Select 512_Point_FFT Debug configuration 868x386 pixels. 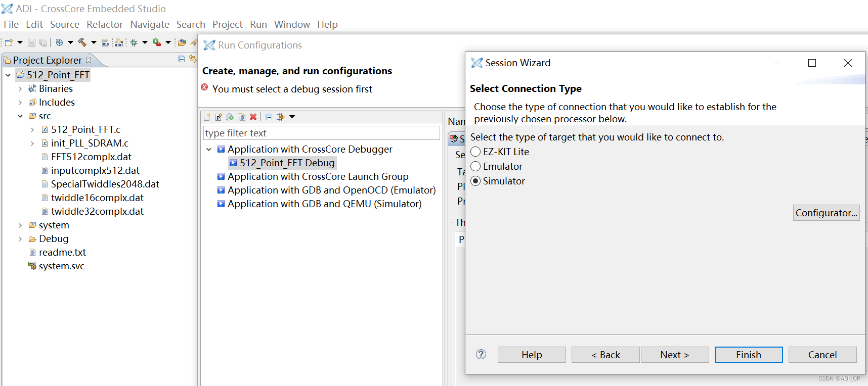282,163
